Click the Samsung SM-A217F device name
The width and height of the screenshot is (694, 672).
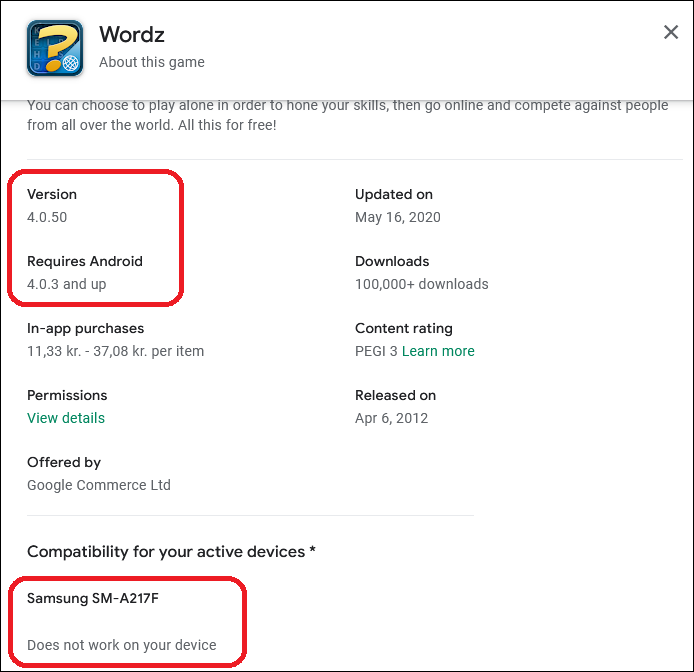click(93, 599)
